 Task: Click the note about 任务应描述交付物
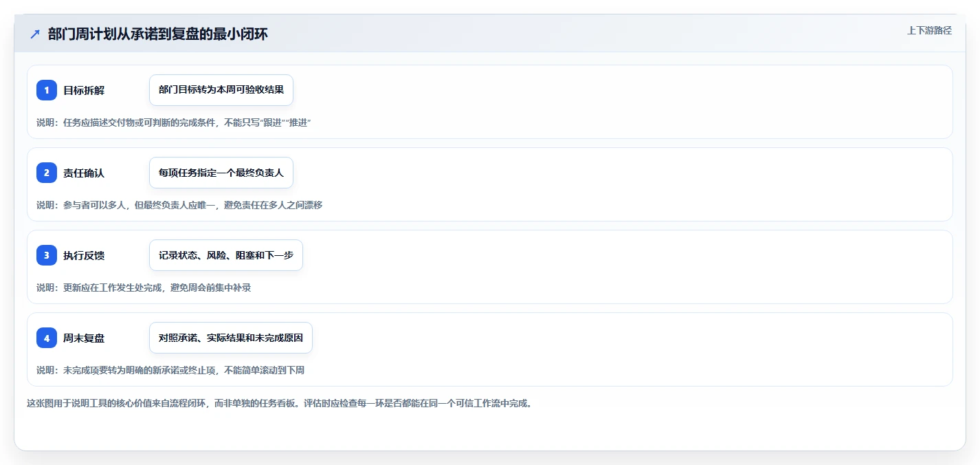click(174, 122)
